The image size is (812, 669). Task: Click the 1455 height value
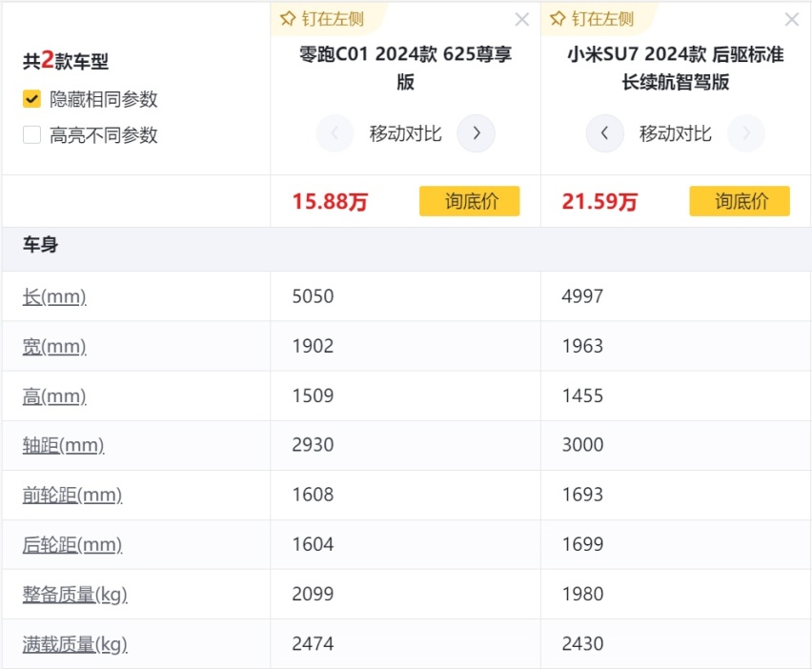[582, 395]
